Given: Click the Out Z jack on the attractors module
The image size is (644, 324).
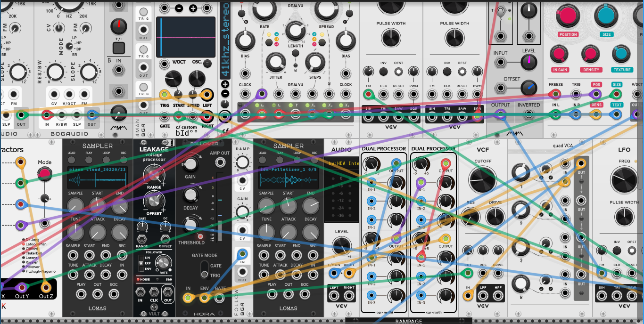Looking at the screenshot, I should [x=46, y=287].
